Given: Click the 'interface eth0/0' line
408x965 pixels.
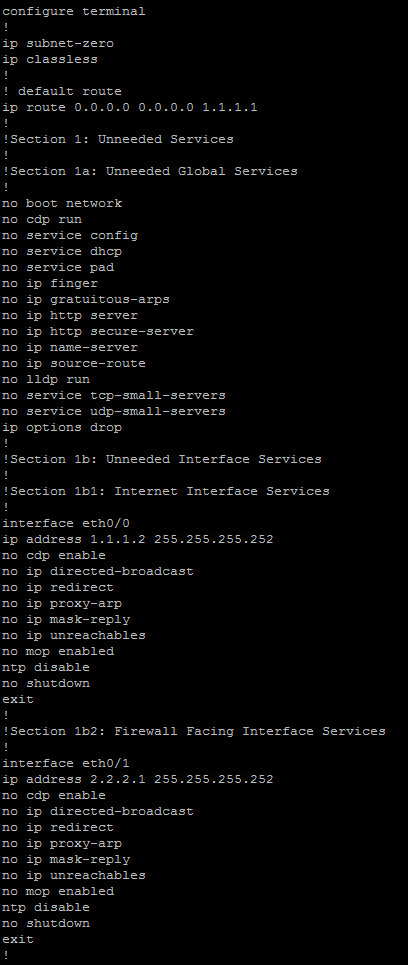Looking at the screenshot, I should pos(66,523).
